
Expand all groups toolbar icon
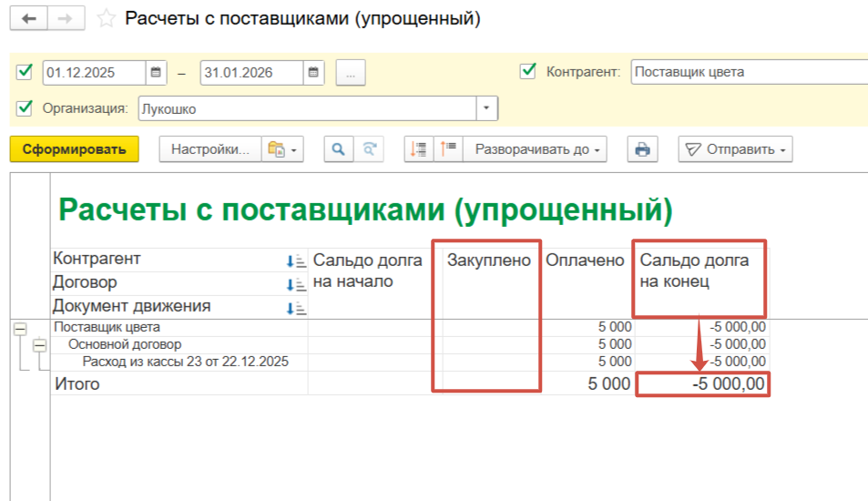point(449,149)
